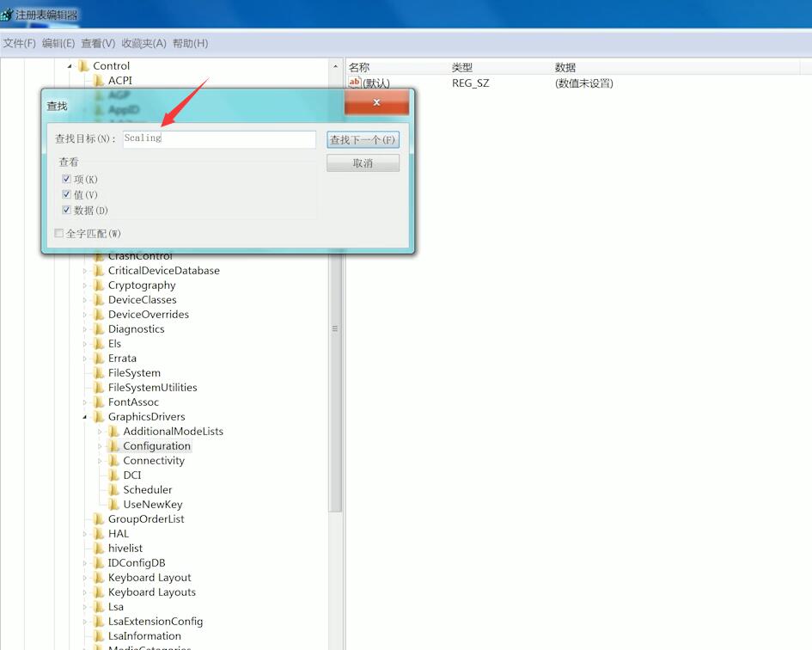This screenshot has width=812, height=650.
Task: Click the CriticalDeviceDatabase folder icon
Action: [x=99, y=271]
